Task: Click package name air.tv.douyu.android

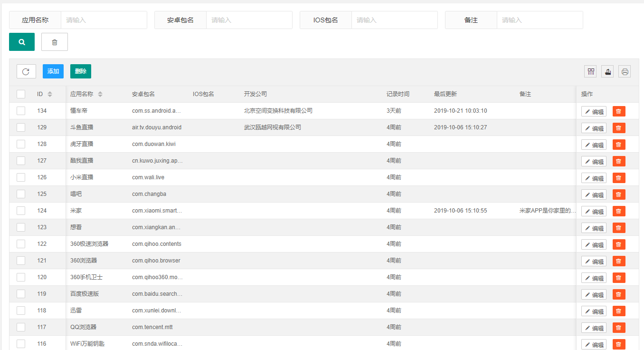Action: (x=157, y=127)
